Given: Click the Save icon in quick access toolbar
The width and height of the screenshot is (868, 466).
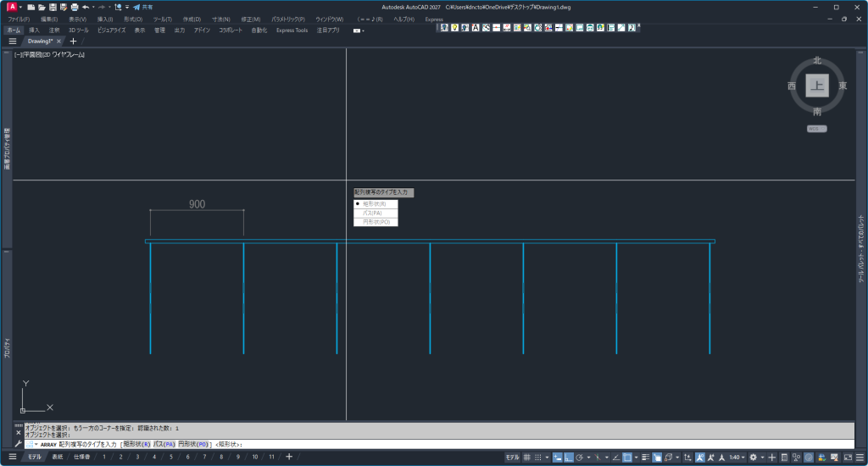Looking at the screenshot, I should pyautogui.click(x=52, y=7).
